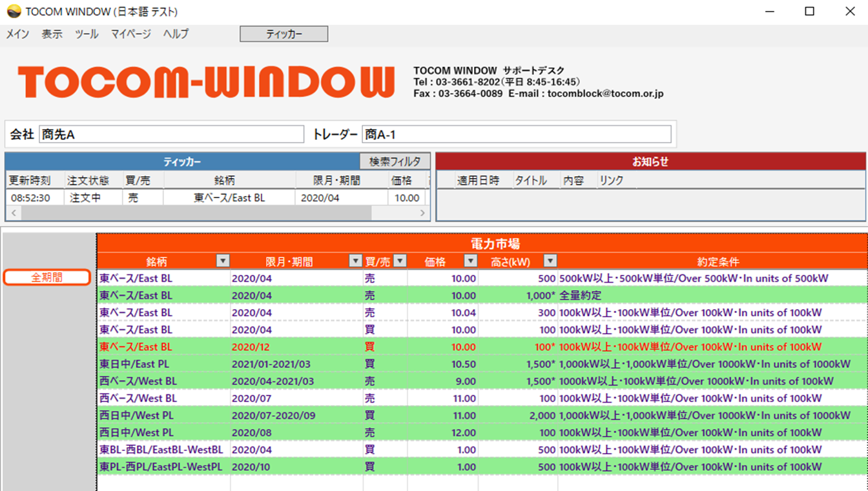Viewport: 868px width, 491px height.
Task: Select the 西日中/West PL 2020/08 row
Action: pyautogui.click(x=482, y=432)
